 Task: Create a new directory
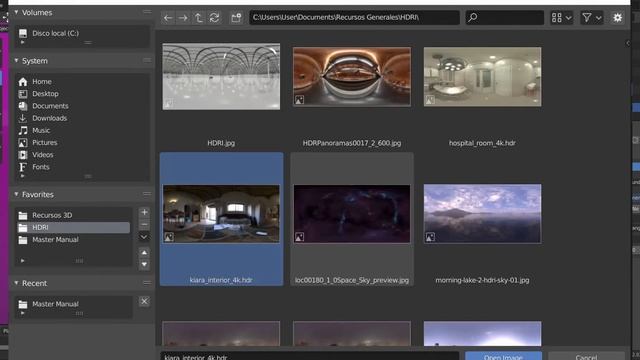[x=236, y=18]
